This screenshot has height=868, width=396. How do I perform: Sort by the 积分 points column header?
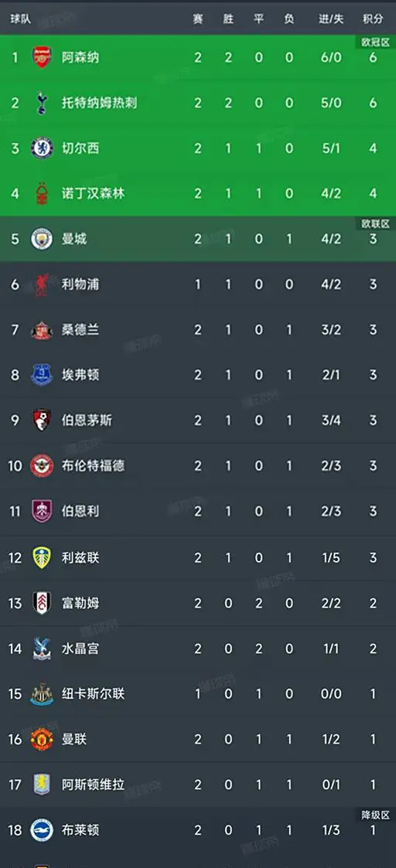[x=373, y=19]
